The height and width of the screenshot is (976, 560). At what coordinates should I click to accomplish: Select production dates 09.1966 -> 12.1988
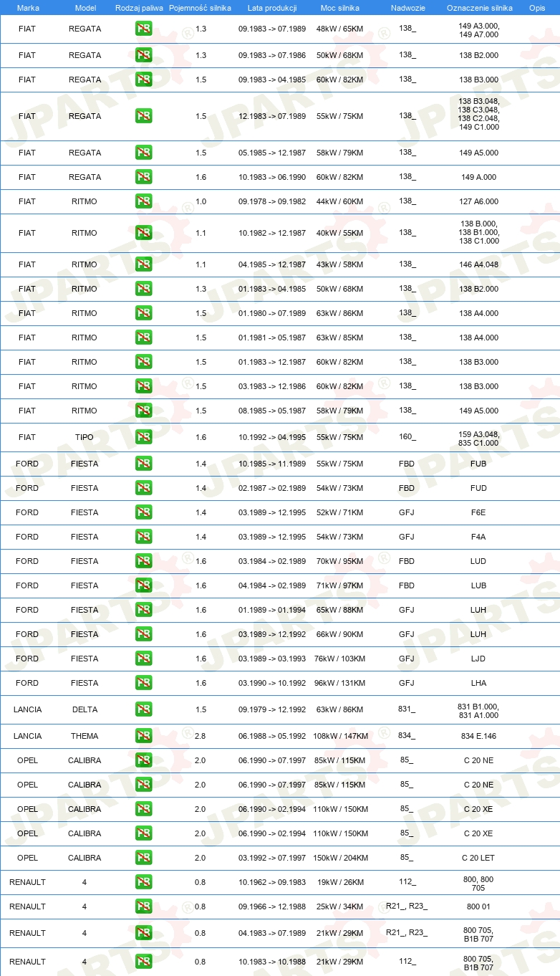(x=272, y=906)
